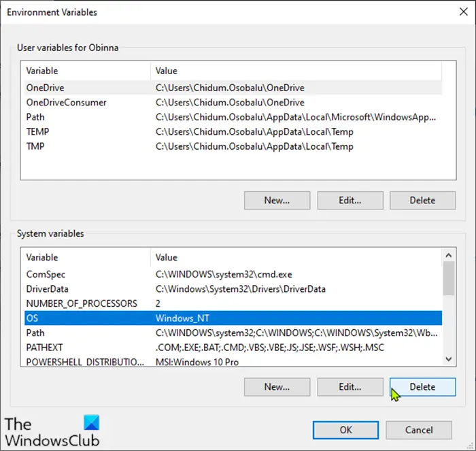Select the DriverData system variable
The image size is (476, 451).
click(x=233, y=289)
